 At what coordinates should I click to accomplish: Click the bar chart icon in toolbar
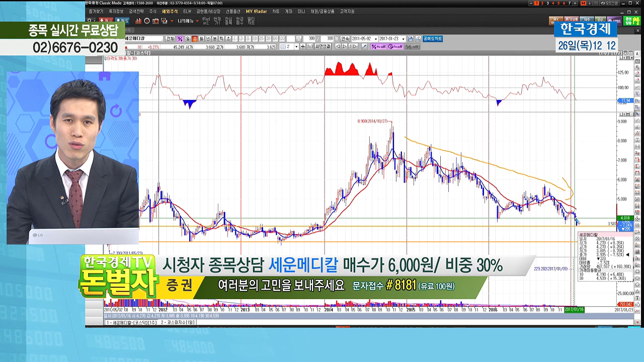[138, 21]
